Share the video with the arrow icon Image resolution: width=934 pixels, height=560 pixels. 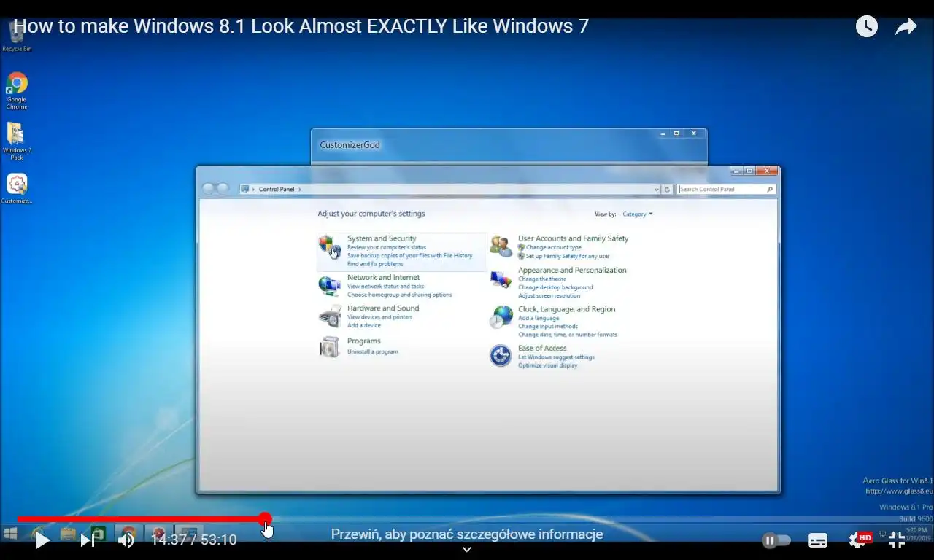pyautogui.click(x=906, y=27)
